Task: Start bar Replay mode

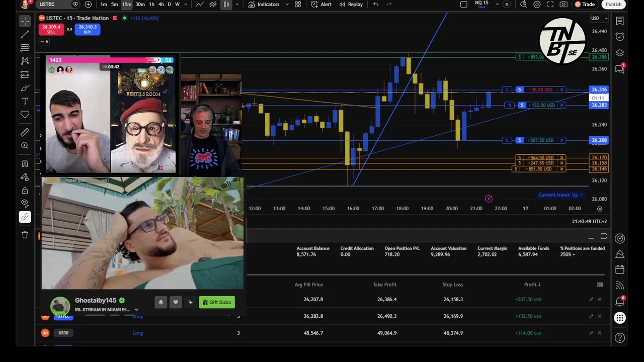Action: pos(351,5)
